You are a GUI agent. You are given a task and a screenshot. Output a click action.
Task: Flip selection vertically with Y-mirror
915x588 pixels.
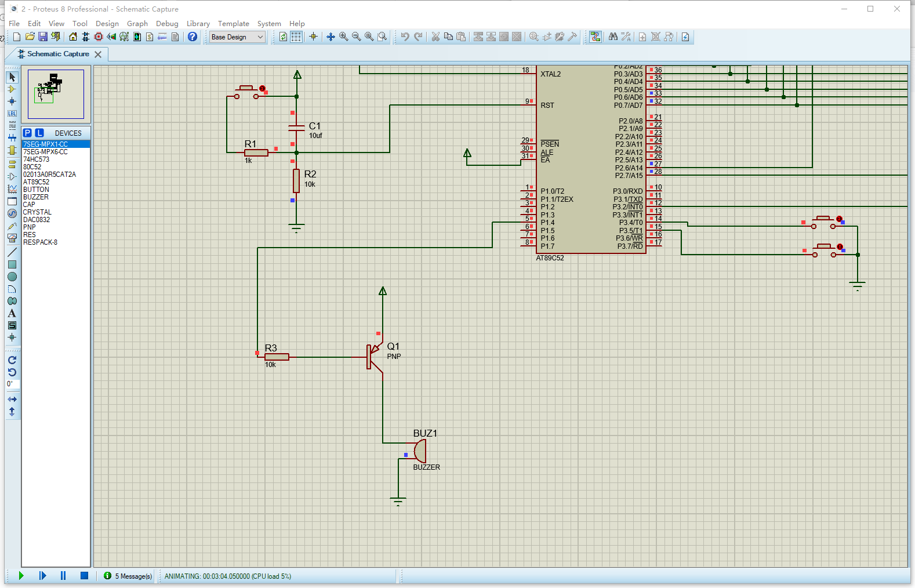pyautogui.click(x=12, y=412)
